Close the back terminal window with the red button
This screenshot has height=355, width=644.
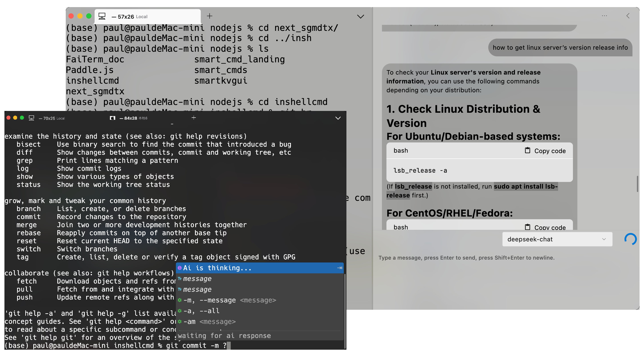pyautogui.click(x=71, y=16)
